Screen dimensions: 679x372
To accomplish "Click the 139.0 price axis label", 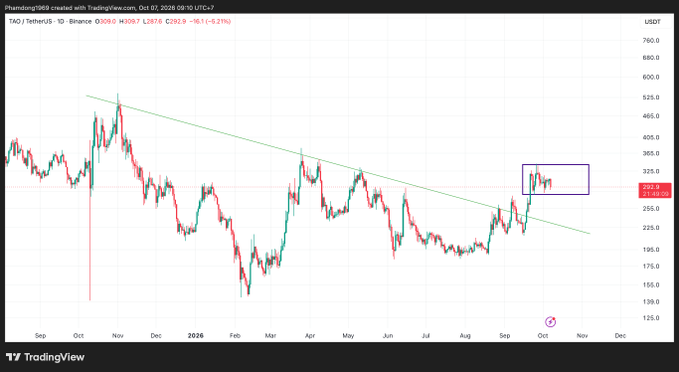I will click(651, 302).
